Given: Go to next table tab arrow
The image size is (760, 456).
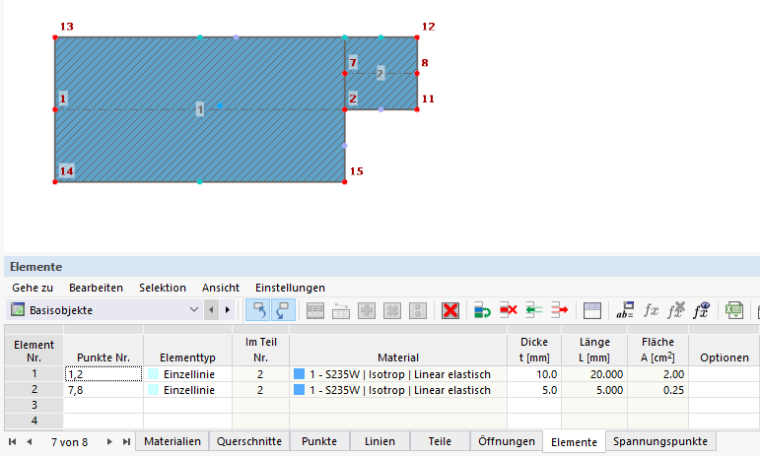Looking at the screenshot, I should (110, 442).
